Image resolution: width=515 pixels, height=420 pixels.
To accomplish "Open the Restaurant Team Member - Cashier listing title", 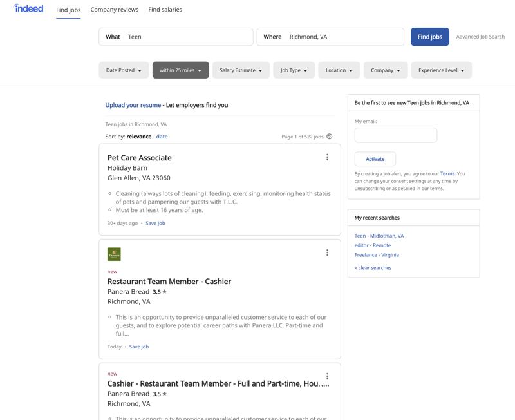I will pyautogui.click(x=169, y=282).
